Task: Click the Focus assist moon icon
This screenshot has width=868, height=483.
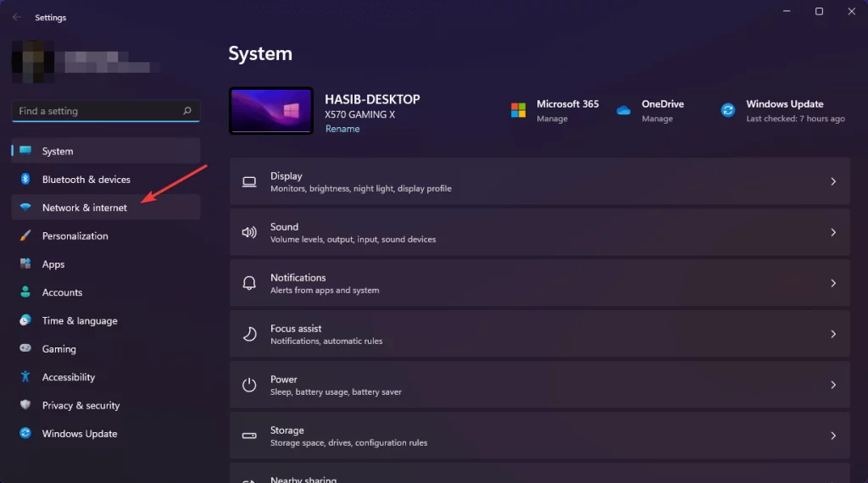Action: pos(249,334)
